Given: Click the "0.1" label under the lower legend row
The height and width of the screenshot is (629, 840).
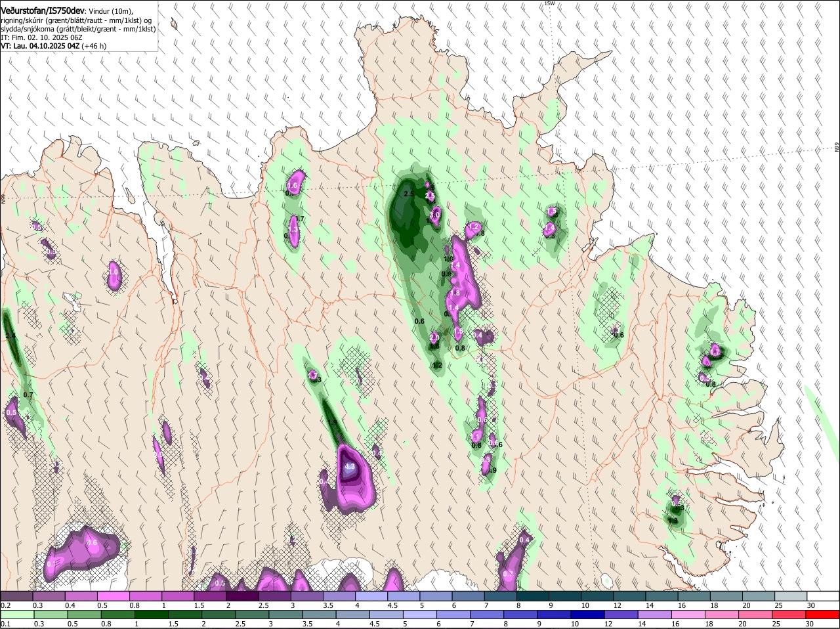Looking at the screenshot, I should [x=5, y=624].
